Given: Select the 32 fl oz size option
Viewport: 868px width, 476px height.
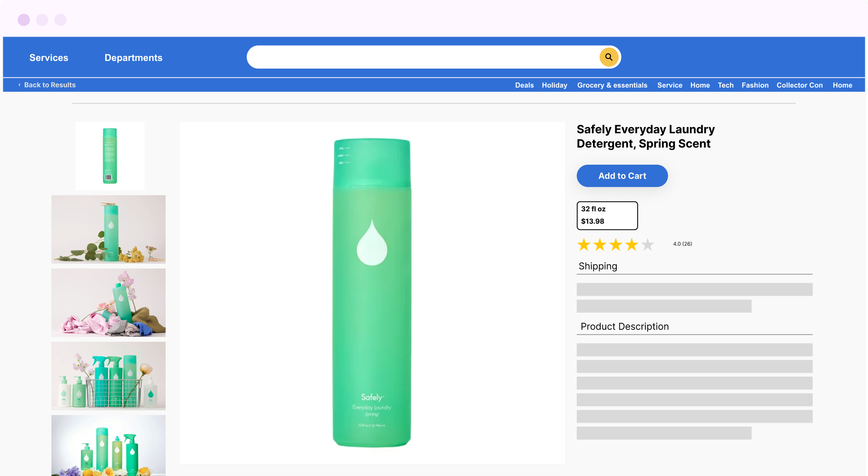Looking at the screenshot, I should pos(607,215).
